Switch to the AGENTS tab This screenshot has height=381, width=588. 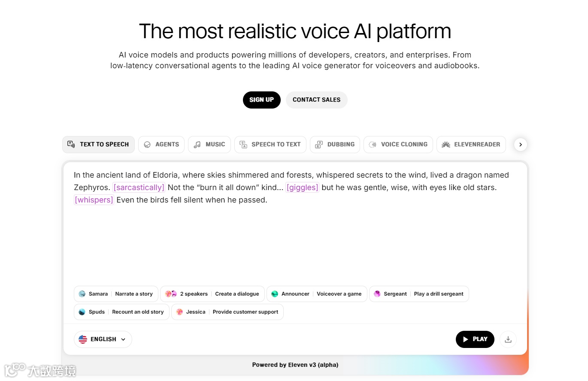click(x=161, y=145)
